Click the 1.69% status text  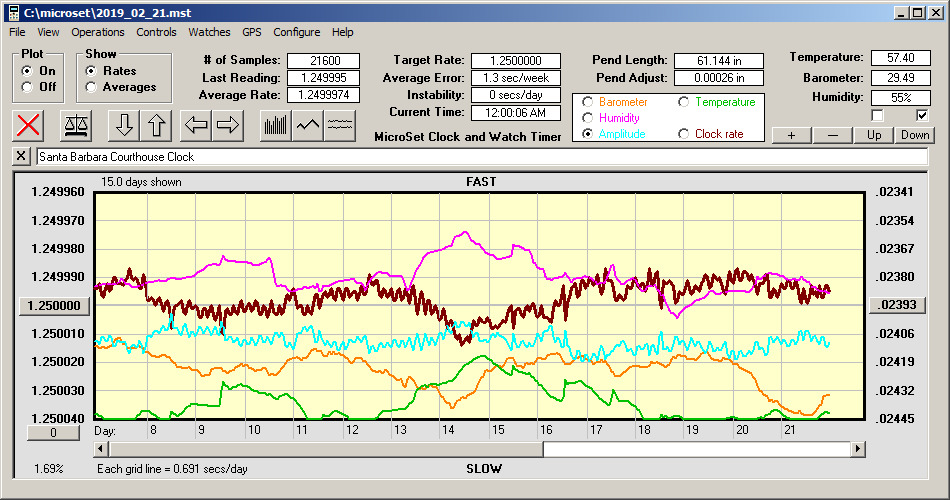coord(48,468)
